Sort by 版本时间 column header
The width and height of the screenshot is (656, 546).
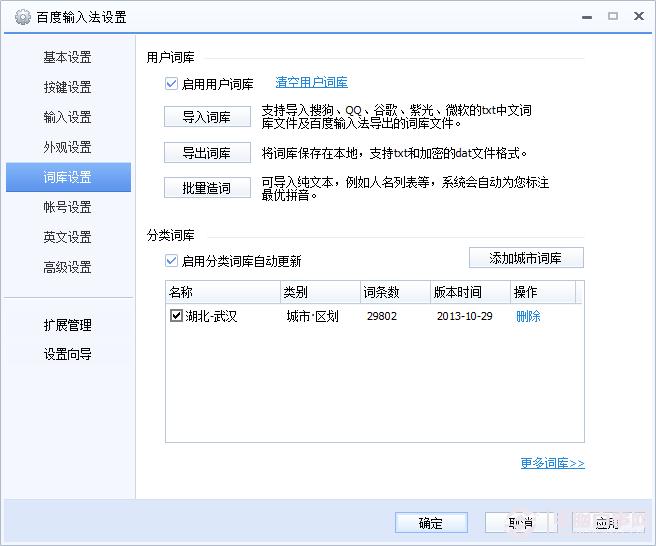471,292
